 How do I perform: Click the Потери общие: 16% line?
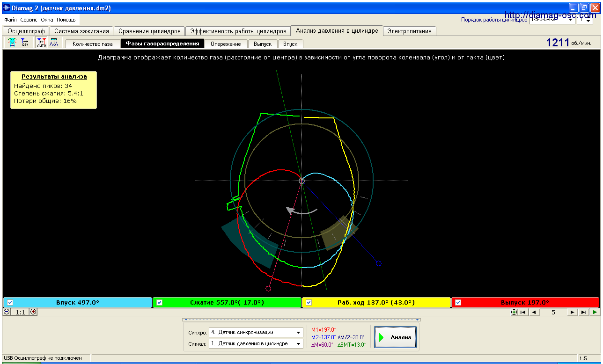[x=45, y=101]
